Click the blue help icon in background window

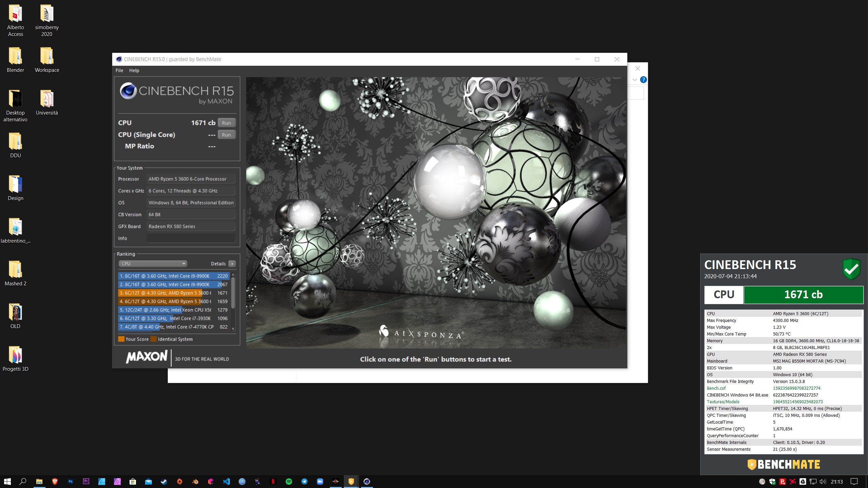click(643, 80)
